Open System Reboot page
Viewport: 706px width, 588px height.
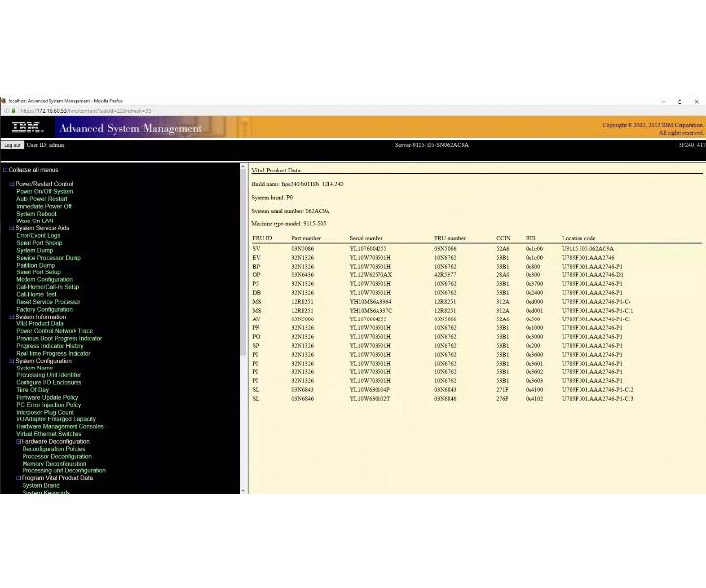click(36, 214)
